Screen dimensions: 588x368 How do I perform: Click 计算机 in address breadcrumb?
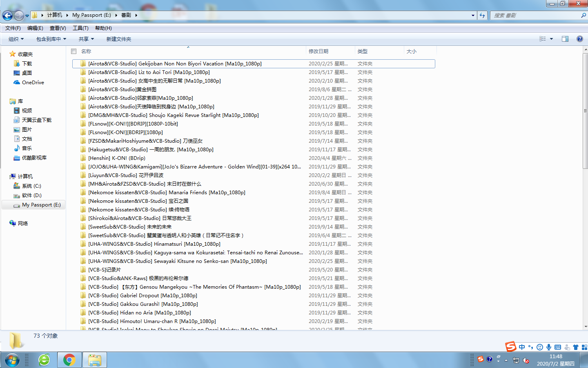tap(54, 15)
